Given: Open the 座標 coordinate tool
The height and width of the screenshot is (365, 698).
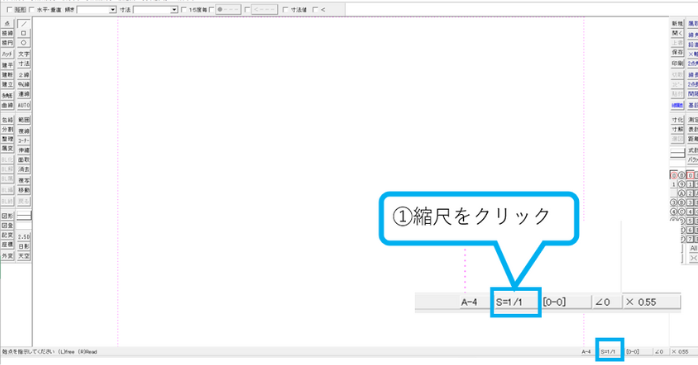Looking at the screenshot, I should point(7,245).
